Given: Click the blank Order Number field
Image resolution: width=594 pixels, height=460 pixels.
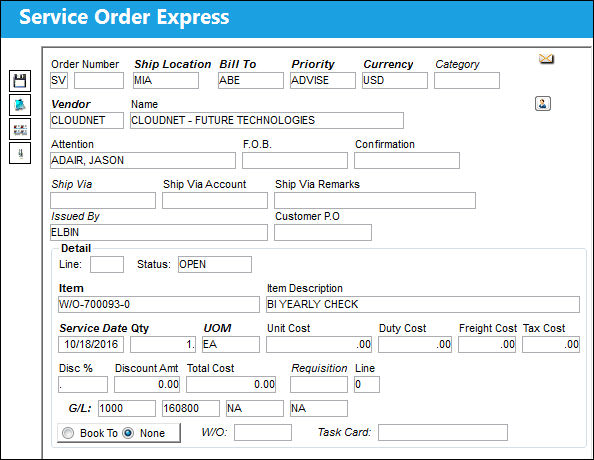Looking at the screenshot, I should point(99,80).
